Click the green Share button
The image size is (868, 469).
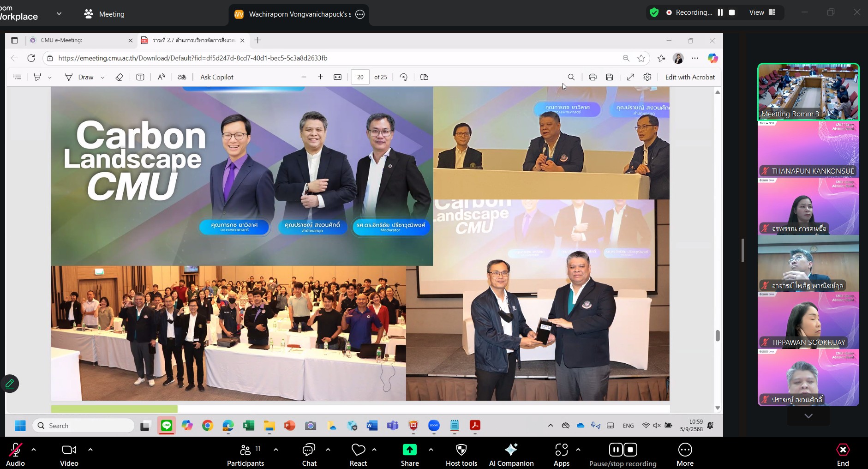coord(410,455)
